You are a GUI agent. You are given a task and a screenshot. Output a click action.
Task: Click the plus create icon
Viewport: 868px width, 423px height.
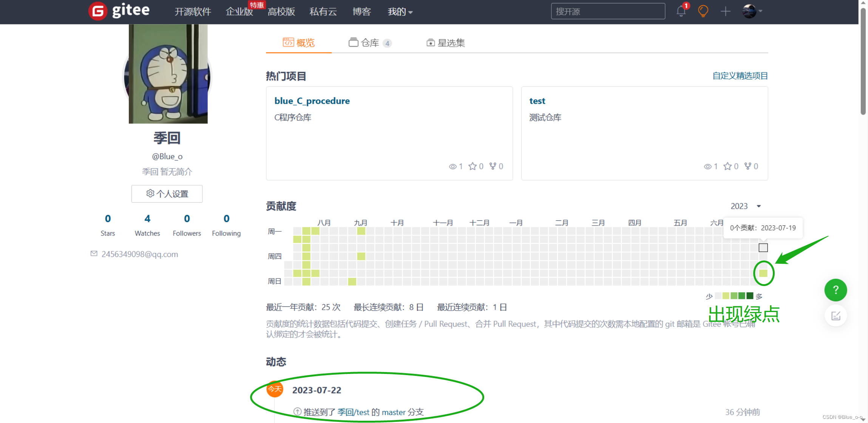(725, 11)
